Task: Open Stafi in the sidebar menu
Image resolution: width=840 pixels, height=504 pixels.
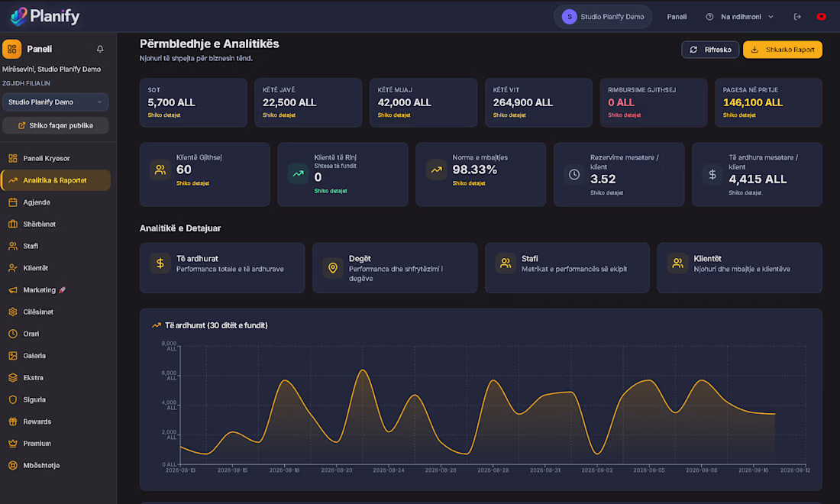Action: [56, 247]
